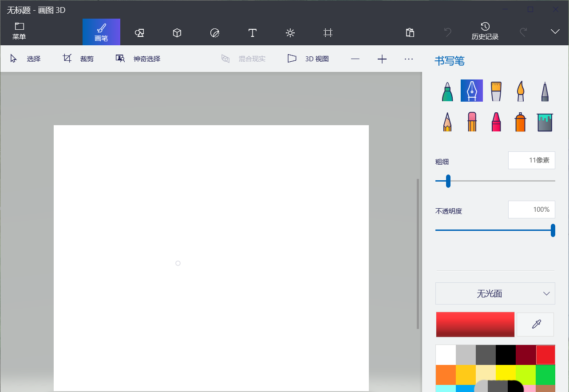This screenshot has width=569, height=392.
Task: Click the 不透明度 opacity slider handle
Action: (553, 230)
